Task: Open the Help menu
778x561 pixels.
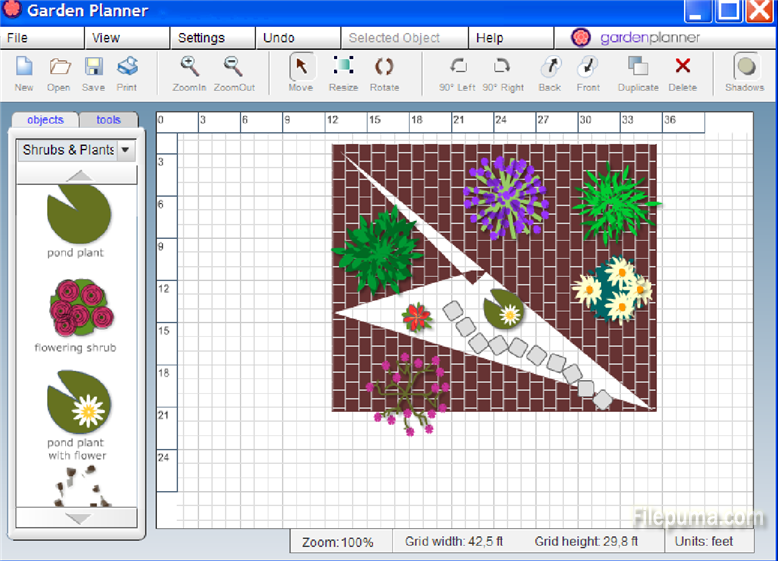Action: click(489, 38)
